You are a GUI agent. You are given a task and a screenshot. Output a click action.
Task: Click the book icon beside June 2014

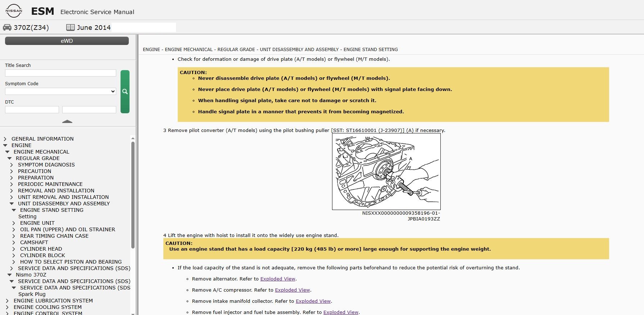coord(71,27)
